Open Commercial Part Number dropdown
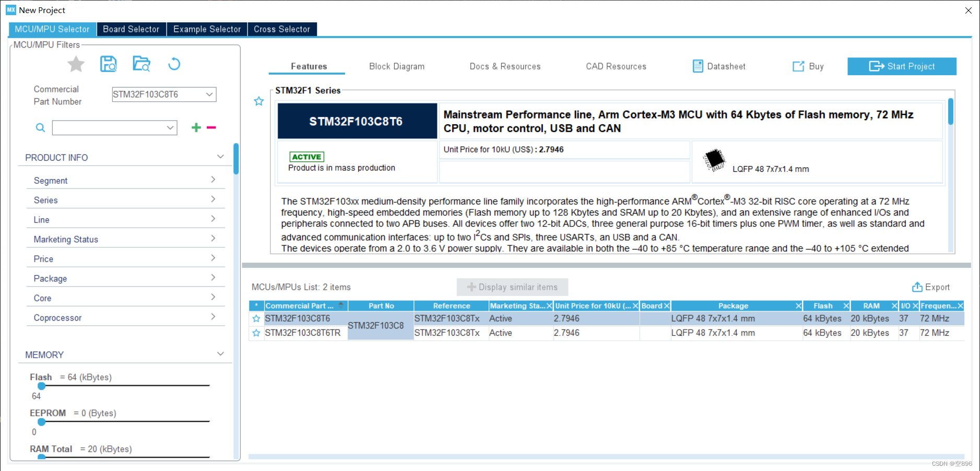 tap(209, 95)
